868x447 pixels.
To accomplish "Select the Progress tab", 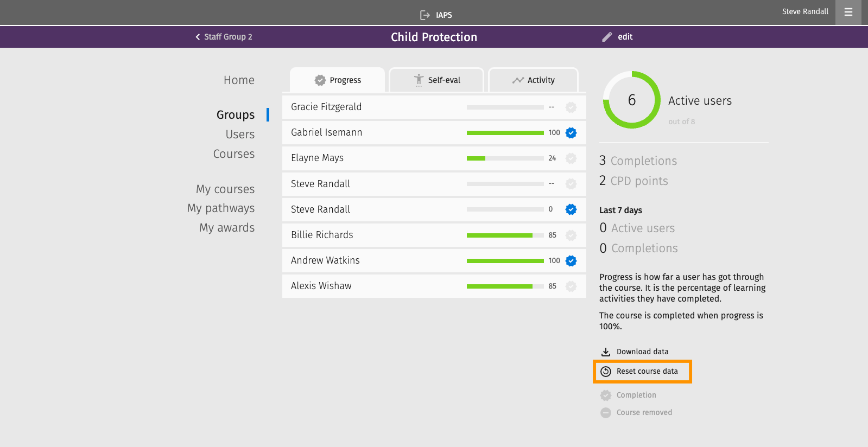I will (x=338, y=80).
